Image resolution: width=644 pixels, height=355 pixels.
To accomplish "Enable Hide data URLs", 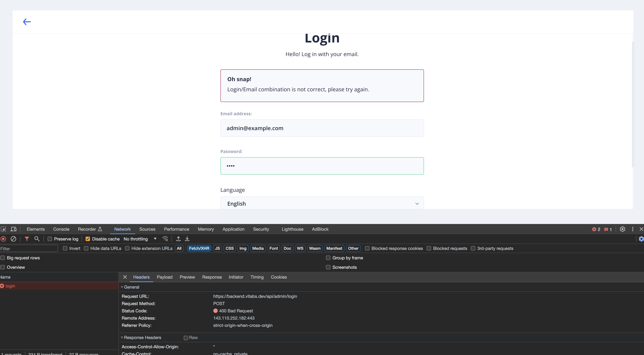I will (x=86, y=248).
